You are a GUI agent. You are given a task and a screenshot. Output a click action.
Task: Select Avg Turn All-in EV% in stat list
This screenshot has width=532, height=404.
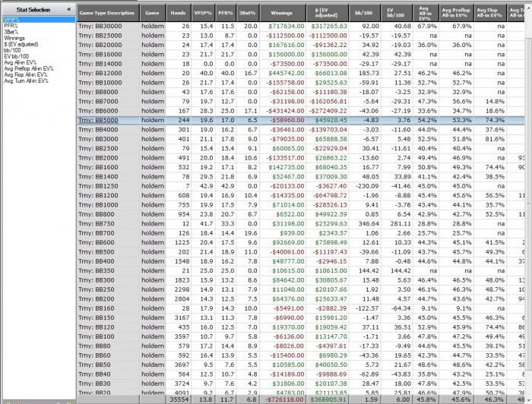(26, 80)
